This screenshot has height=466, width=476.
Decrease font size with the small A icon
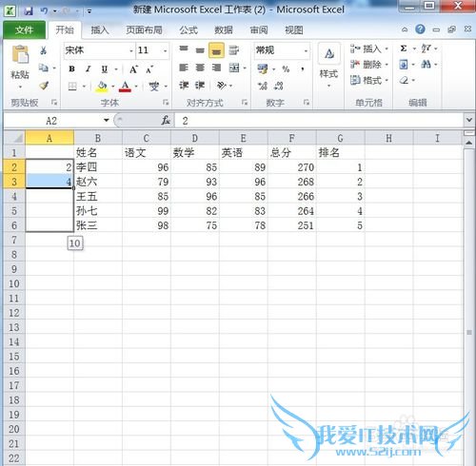coord(149,69)
